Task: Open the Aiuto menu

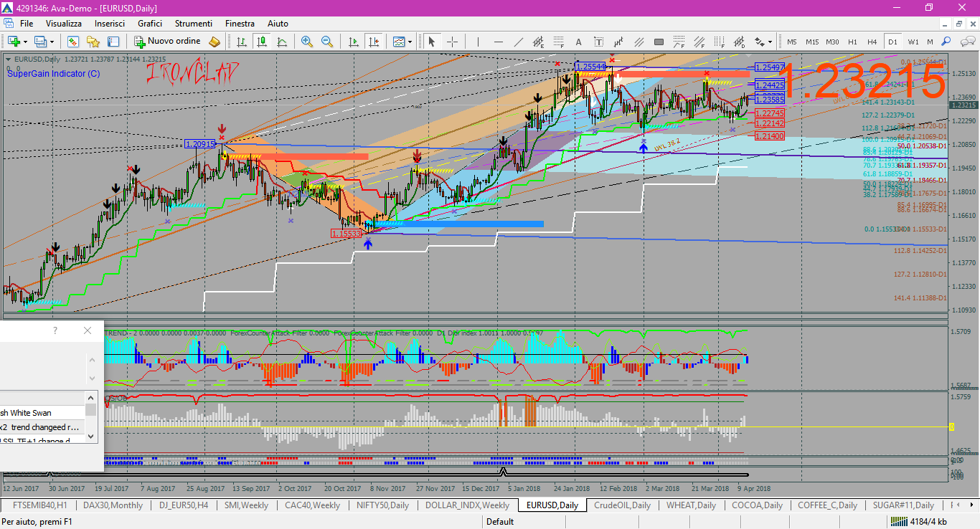Action: pyautogui.click(x=278, y=24)
